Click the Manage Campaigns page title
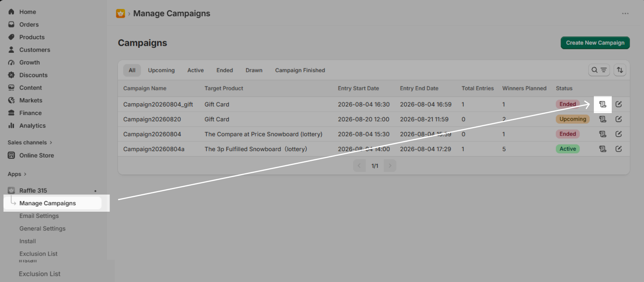Viewport: 644px width, 282px height. pos(172,14)
